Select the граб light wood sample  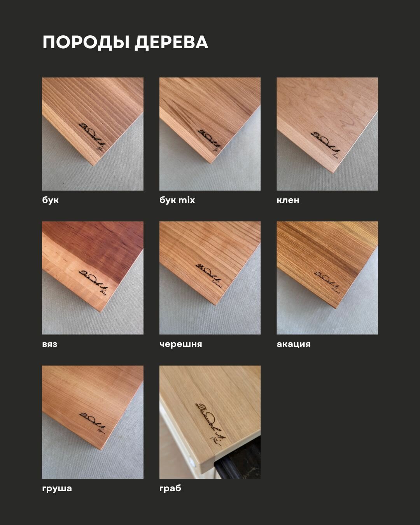point(210,422)
